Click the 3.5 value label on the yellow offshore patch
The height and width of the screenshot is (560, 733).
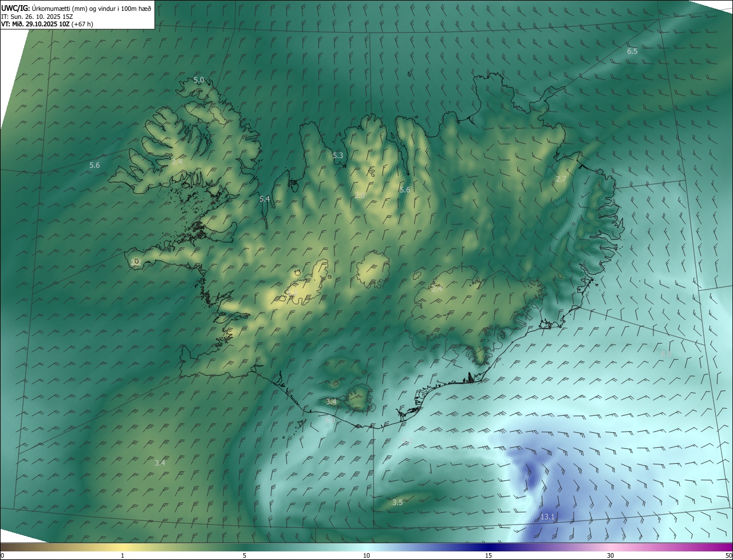[x=397, y=502]
